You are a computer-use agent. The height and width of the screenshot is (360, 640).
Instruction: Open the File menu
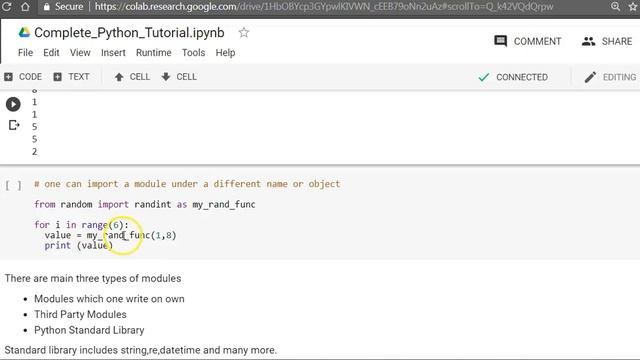coord(25,53)
